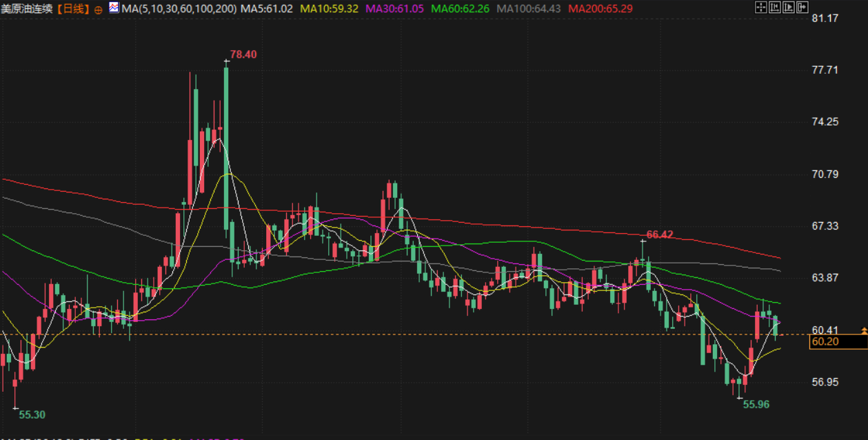Click the 55.96 low price label

756,405
